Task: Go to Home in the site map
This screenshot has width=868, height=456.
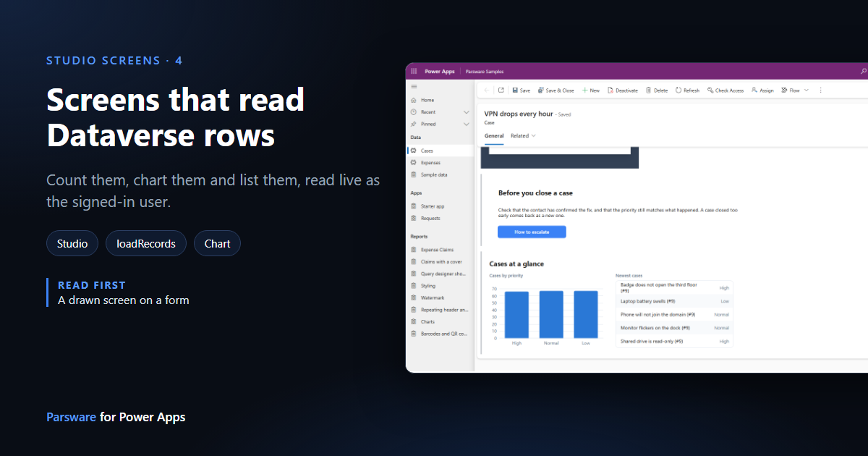Action: pyautogui.click(x=440, y=100)
